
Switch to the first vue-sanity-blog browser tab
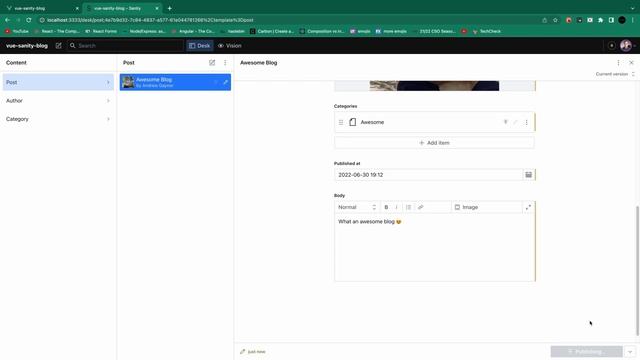click(41, 8)
